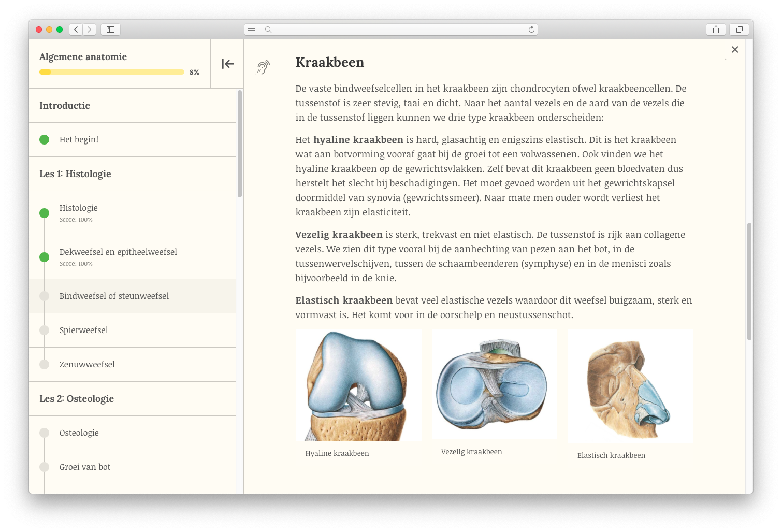Click the Safari share icon

pyautogui.click(x=716, y=30)
